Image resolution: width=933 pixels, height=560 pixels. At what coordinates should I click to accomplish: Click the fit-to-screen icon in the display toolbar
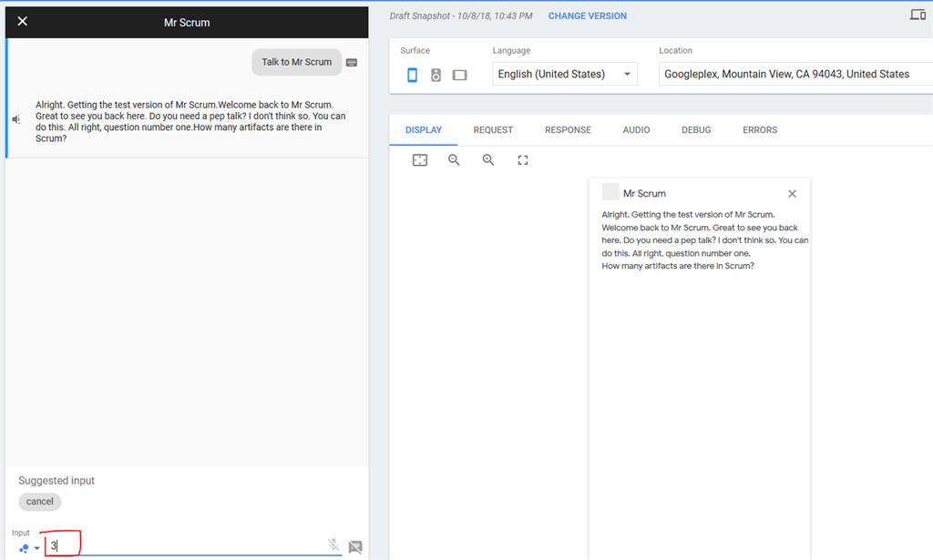tap(420, 159)
